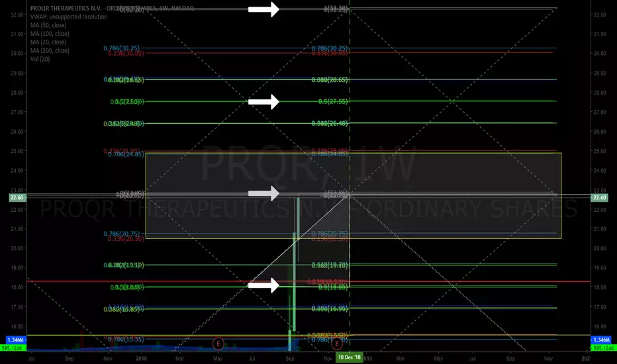
Task: Click the 22.60 price tag on right axis
Action: coord(600,197)
